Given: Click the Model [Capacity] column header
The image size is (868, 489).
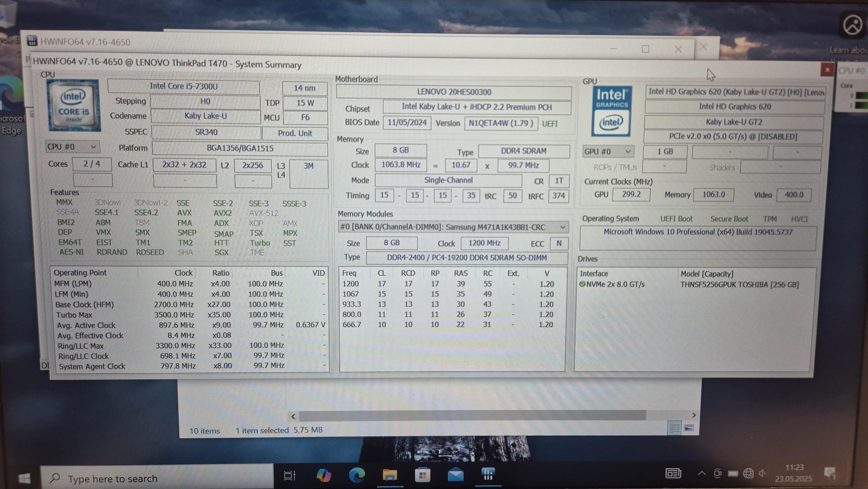Looking at the screenshot, I should coord(707,274).
